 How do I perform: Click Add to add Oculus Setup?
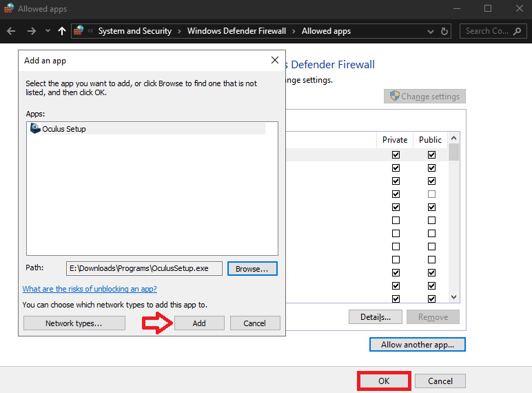point(199,323)
